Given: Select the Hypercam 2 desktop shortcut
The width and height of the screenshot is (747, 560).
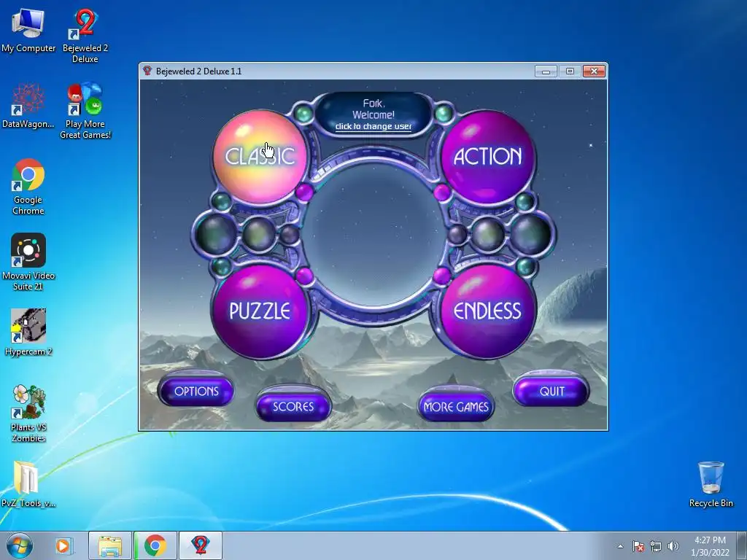Looking at the screenshot, I should tap(28, 332).
